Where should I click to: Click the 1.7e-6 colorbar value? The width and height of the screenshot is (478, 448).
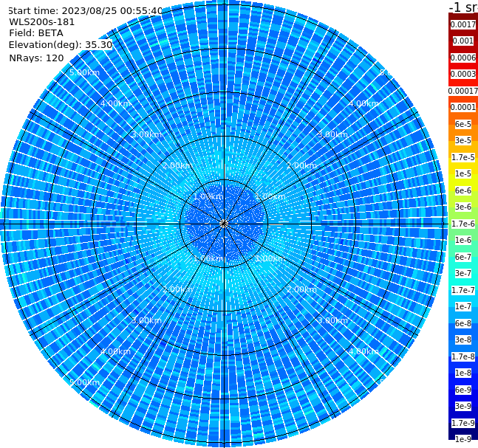(463, 224)
